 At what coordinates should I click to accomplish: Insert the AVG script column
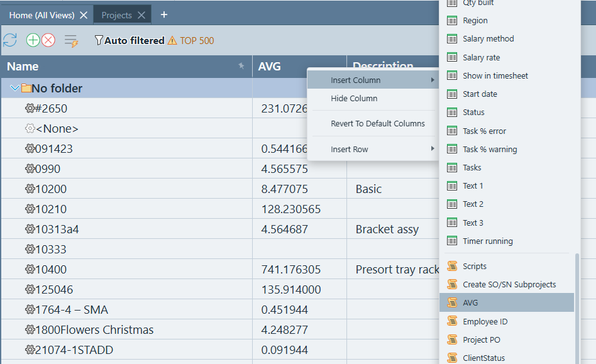point(507,303)
